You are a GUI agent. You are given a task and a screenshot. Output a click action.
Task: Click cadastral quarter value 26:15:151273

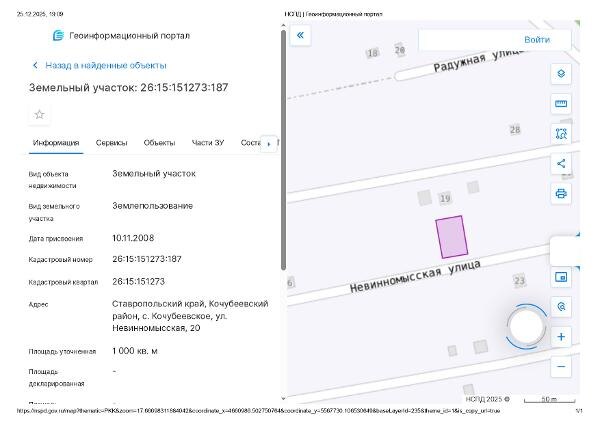click(139, 282)
